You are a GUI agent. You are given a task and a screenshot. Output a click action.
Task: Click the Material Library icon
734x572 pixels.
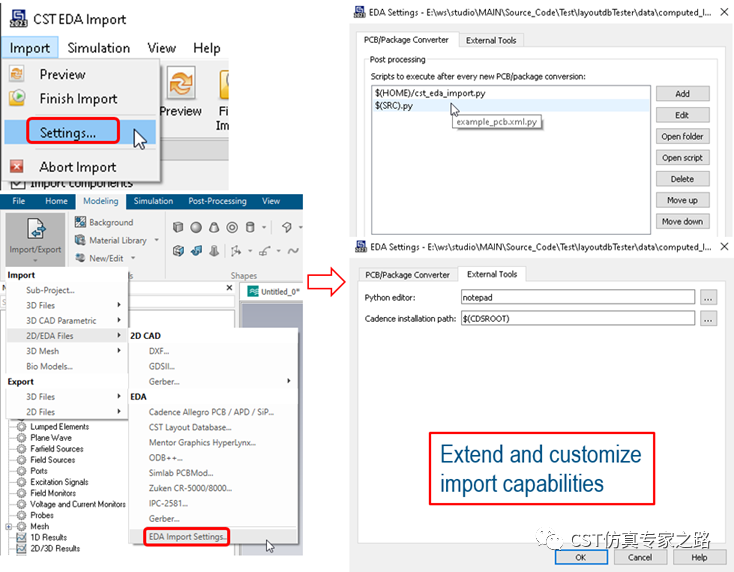click(x=80, y=240)
